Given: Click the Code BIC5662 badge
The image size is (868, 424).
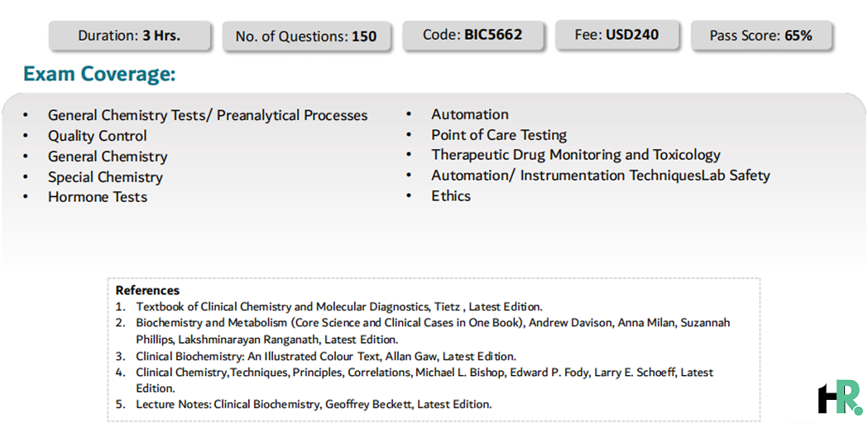Looking at the screenshot, I should (472, 35).
